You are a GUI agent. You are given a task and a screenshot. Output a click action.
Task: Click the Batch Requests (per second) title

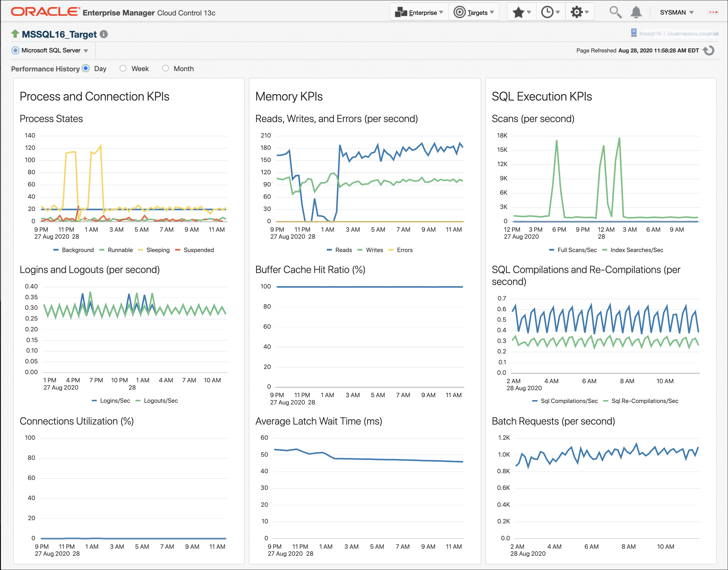tap(553, 421)
